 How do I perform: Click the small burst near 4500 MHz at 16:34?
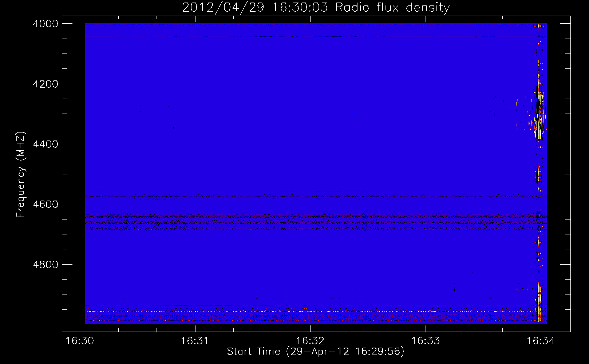point(538,175)
